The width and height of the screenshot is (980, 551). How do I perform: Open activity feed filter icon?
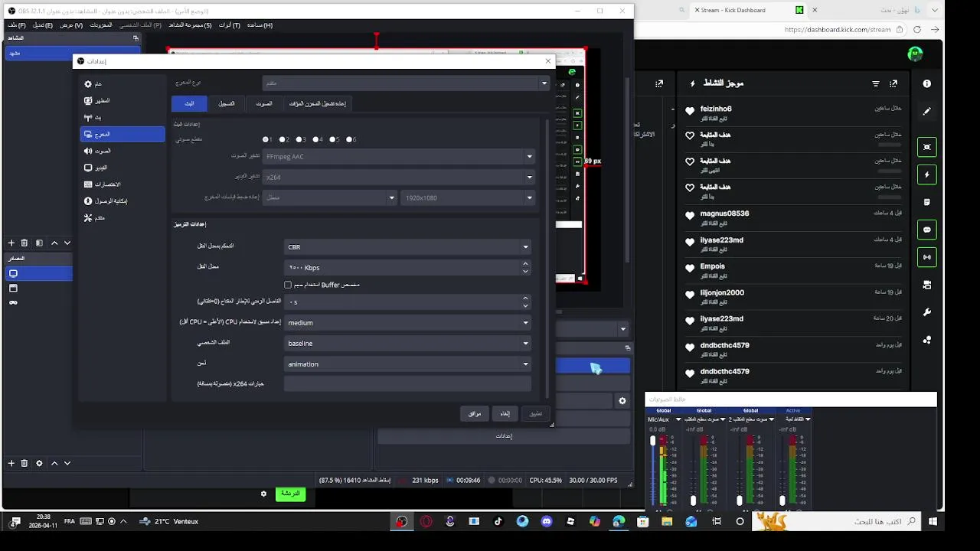pos(876,83)
